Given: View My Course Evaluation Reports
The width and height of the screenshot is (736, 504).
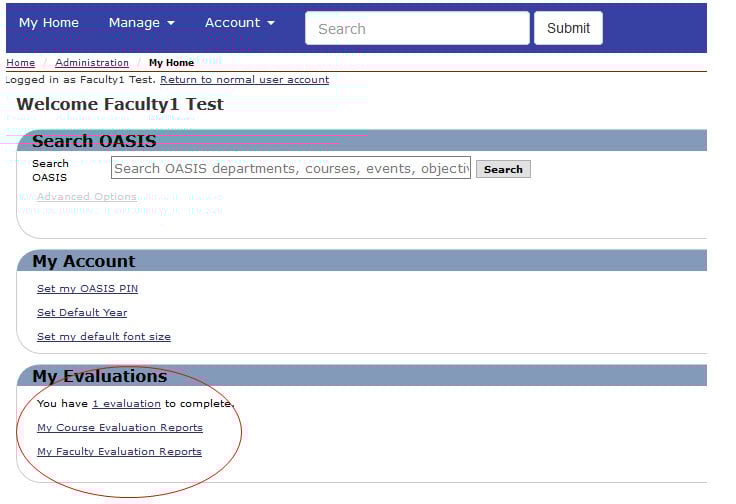Looking at the screenshot, I should [x=120, y=428].
